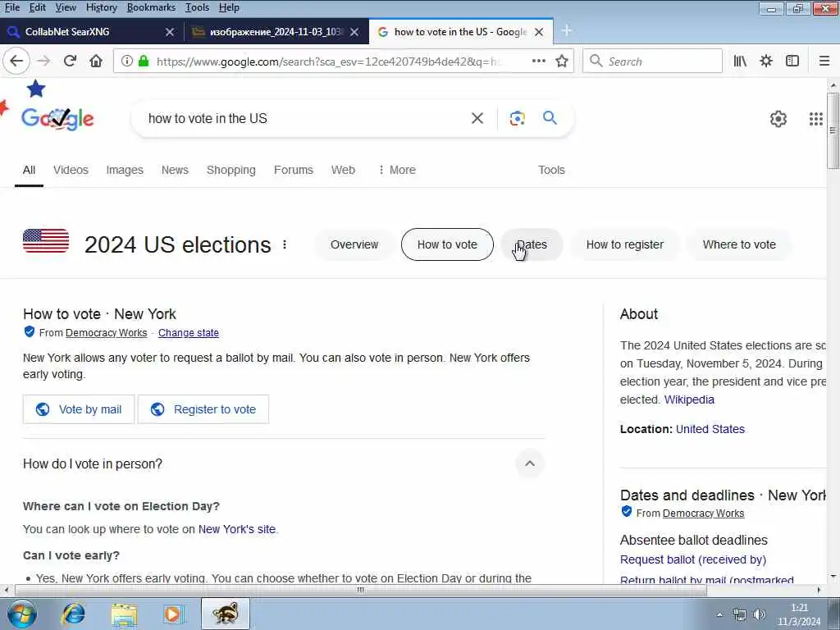The height and width of the screenshot is (630, 840).
Task: Open the Bookmarks menu
Action: (151, 7)
